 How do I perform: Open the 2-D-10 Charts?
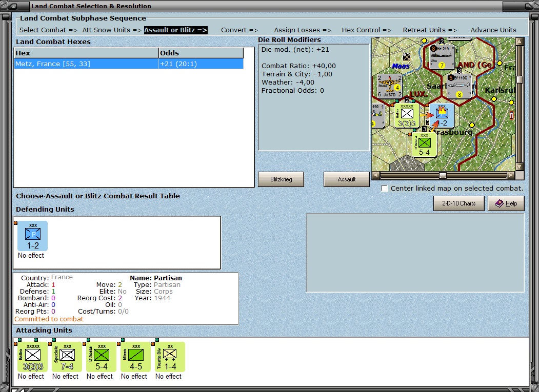coord(458,203)
